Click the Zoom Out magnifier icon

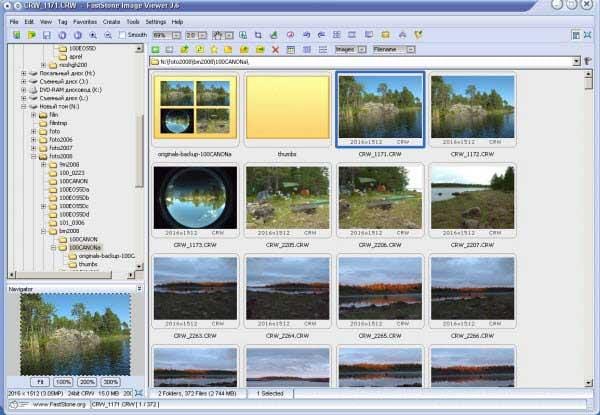coord(108,35)
